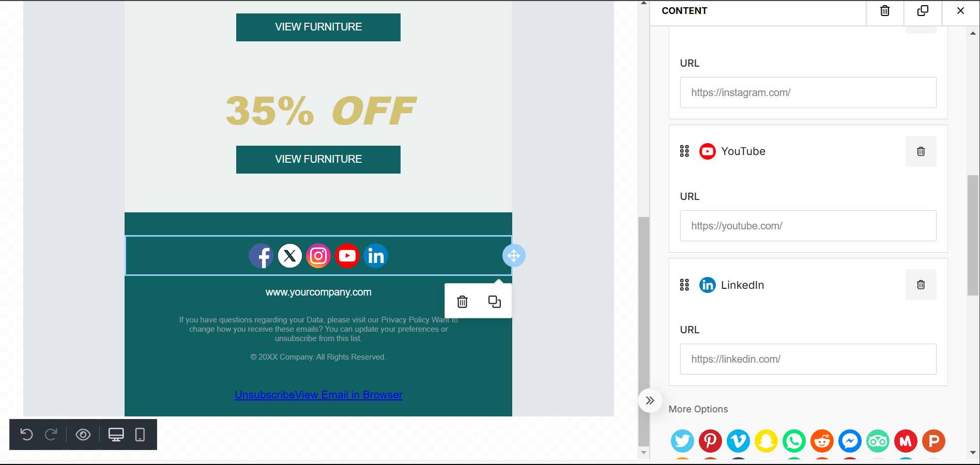Add WhatsApp icon from More Options
This screenshot has width=980, height=465.
[x=794, y=441]
